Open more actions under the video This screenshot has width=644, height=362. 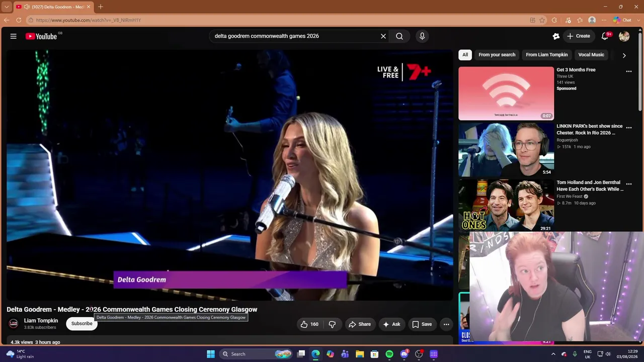click(x=446, y=324)
